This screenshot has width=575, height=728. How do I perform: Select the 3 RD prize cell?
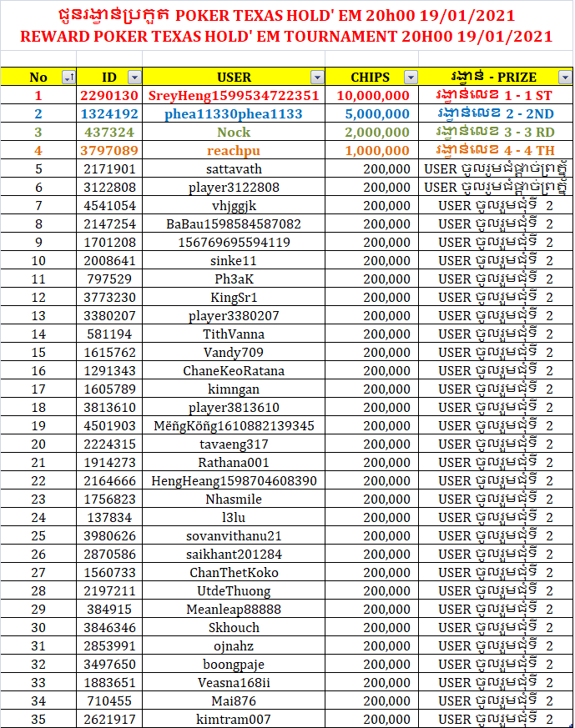tap(496, 132)
